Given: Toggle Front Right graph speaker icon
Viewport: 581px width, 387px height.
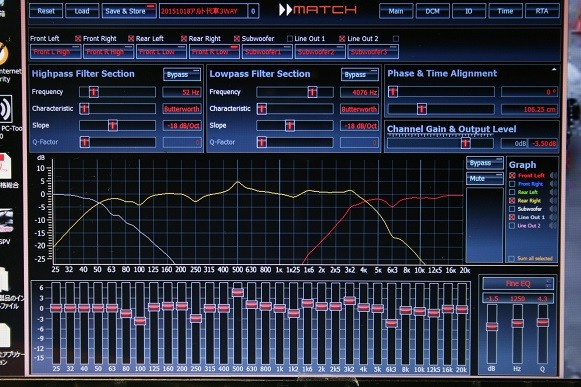Looking at the screenshot, I should coord(553,184).
